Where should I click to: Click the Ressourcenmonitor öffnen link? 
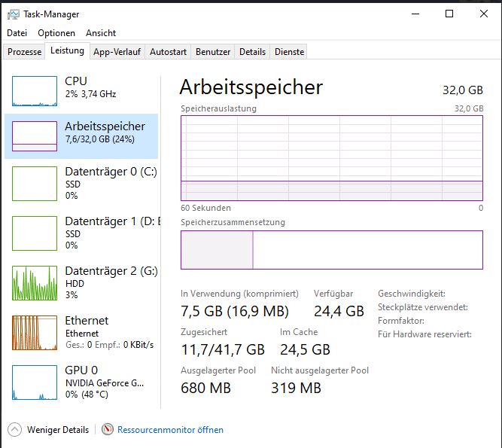pos(170,430)
